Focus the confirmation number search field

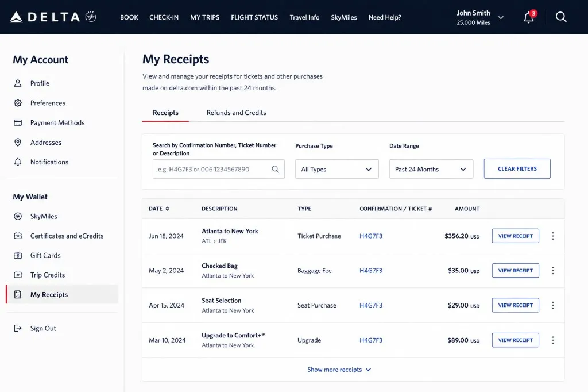219,169
